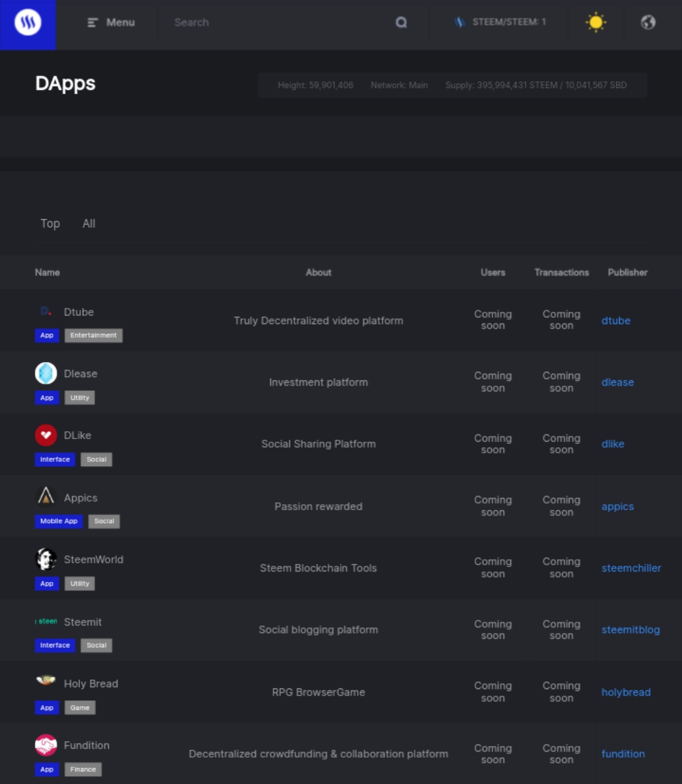Click the DApps page heading
682x784 pixels.
pyautogui.click(x=66, y=83)
